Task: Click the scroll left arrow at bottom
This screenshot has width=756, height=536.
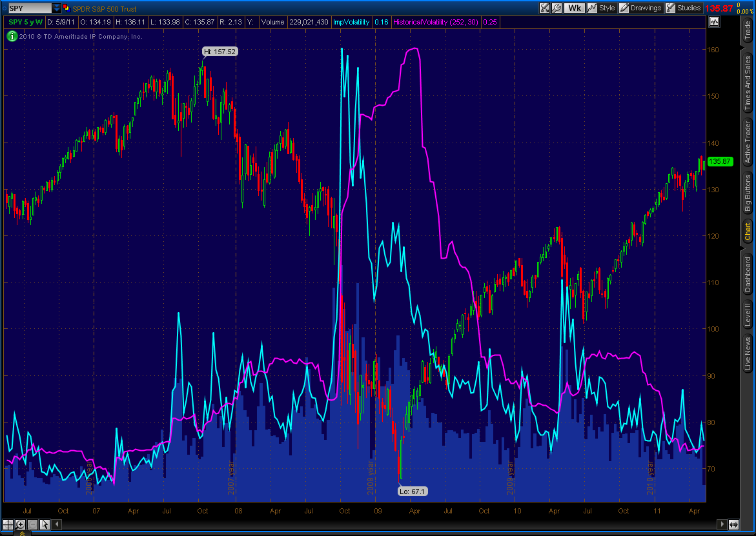Action: click(x=57, y=524)
